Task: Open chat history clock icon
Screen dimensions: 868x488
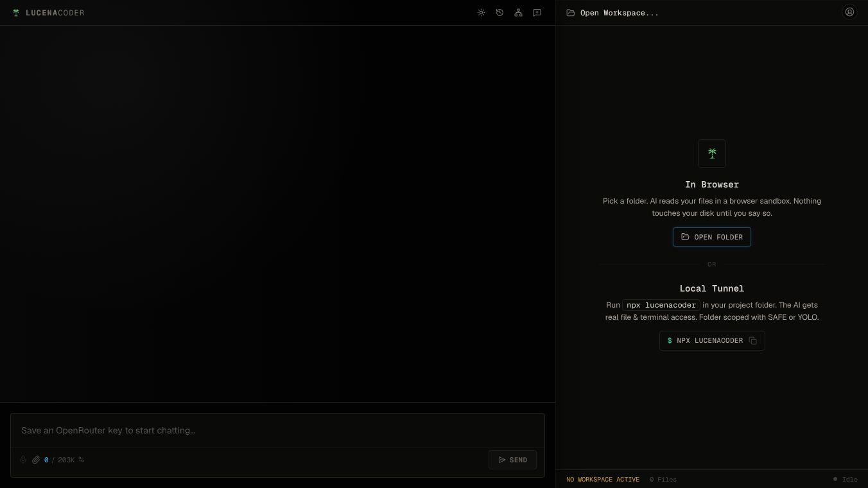Action: [499, 13]
